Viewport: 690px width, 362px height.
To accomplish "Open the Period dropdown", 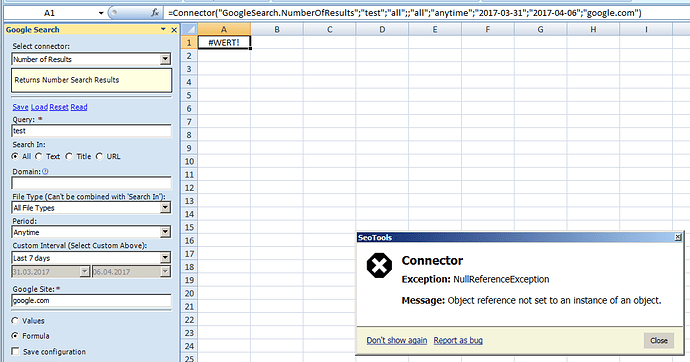I will pos(165,232).
